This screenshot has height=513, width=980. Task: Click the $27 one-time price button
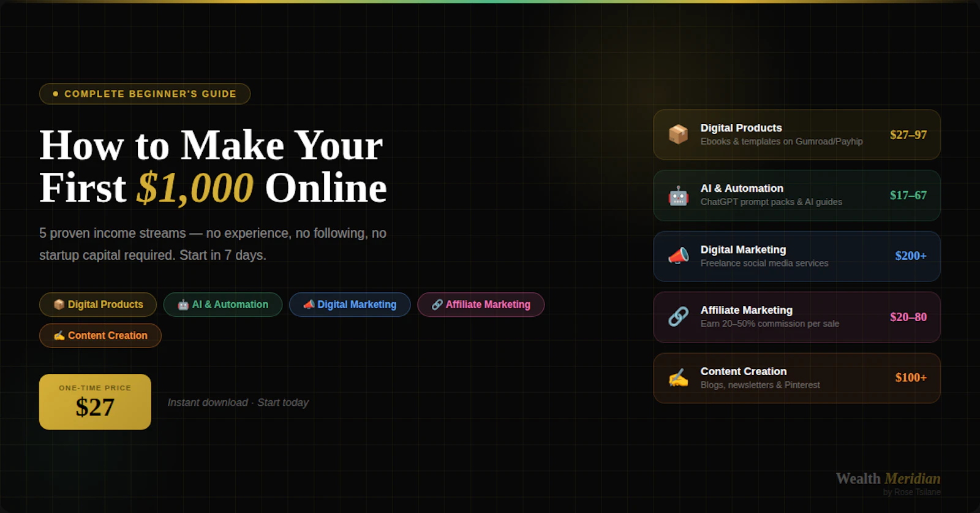tap(95, 402)
